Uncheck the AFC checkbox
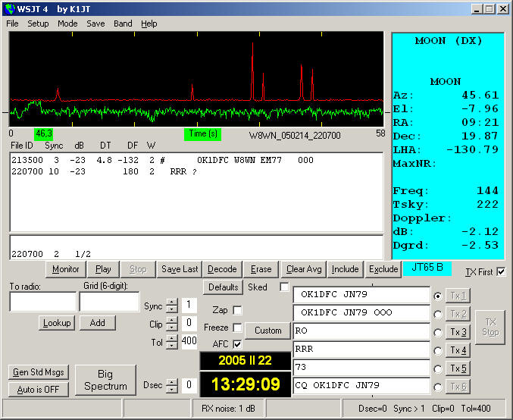The image size is (513, 420). pos(238,344)
